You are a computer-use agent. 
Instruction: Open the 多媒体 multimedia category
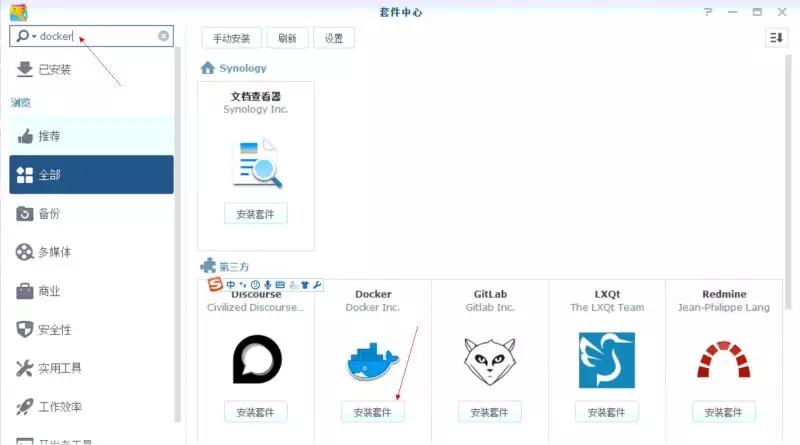pyautogui.click(x=91, y=252)
